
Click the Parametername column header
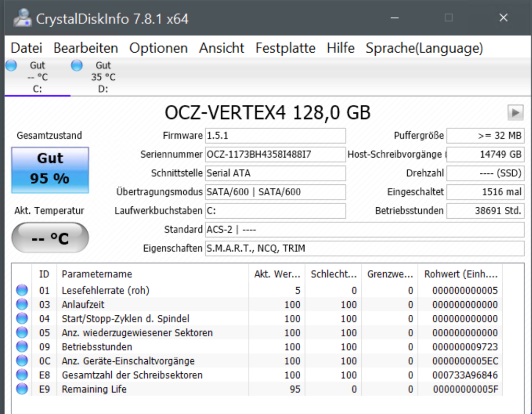pos(152,274)
